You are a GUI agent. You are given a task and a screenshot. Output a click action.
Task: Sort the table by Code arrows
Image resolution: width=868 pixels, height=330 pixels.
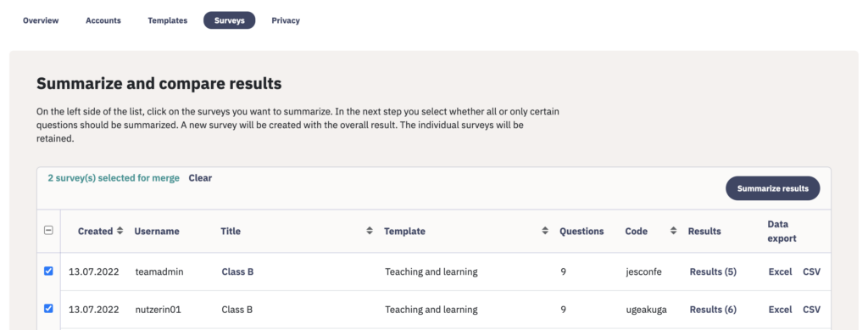[674, 231]
